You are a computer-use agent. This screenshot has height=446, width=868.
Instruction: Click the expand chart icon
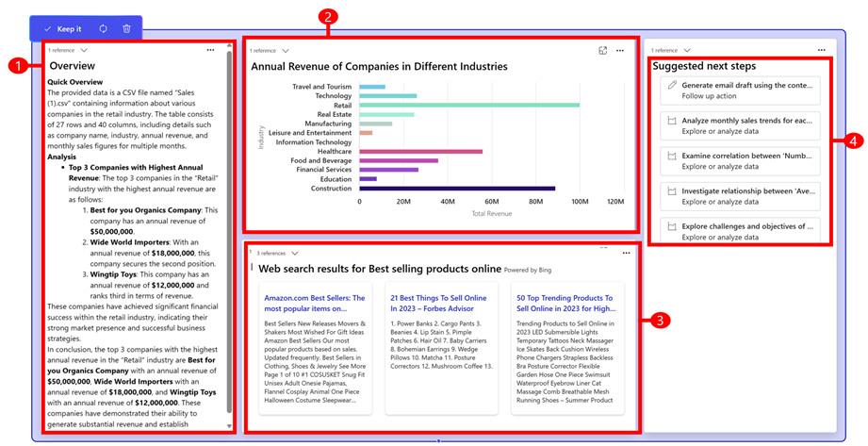603,51
